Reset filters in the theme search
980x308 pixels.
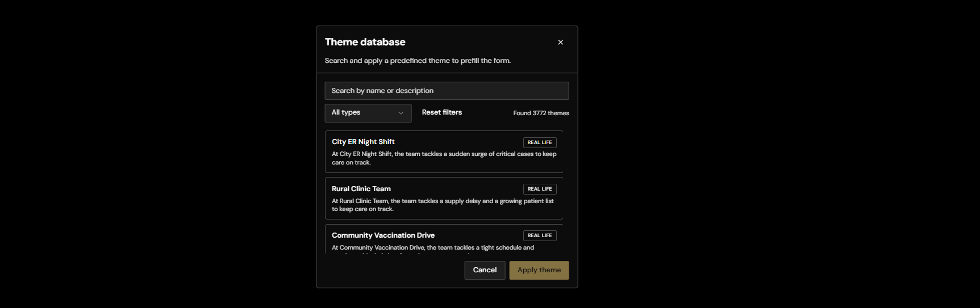tap(441, 112)
